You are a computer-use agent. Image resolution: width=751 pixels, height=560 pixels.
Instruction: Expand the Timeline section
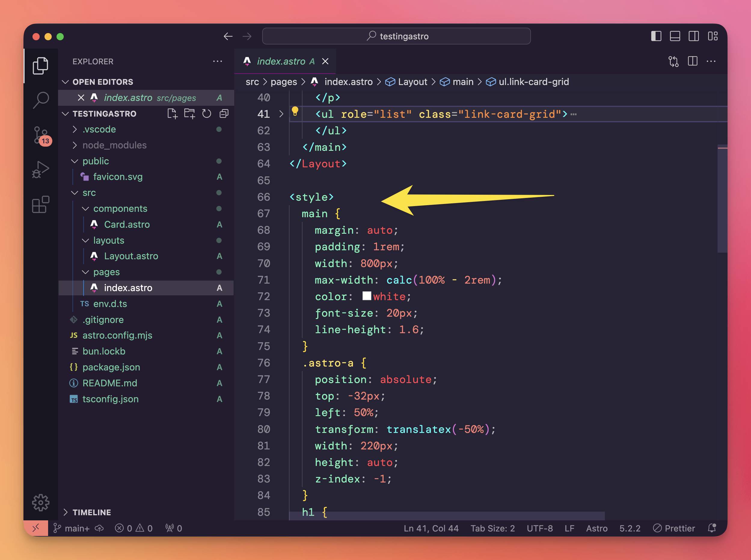92,512
